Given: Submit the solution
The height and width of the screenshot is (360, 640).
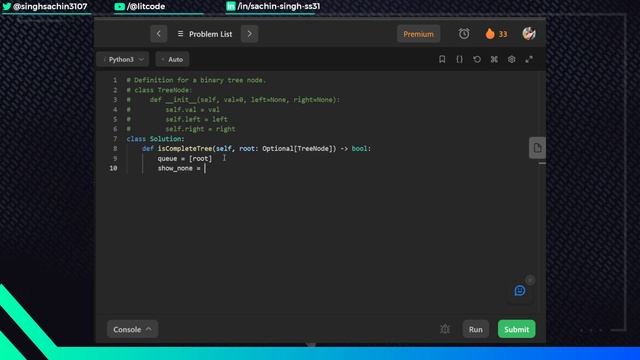Looking at the screenshot, I should coord(516,329).
